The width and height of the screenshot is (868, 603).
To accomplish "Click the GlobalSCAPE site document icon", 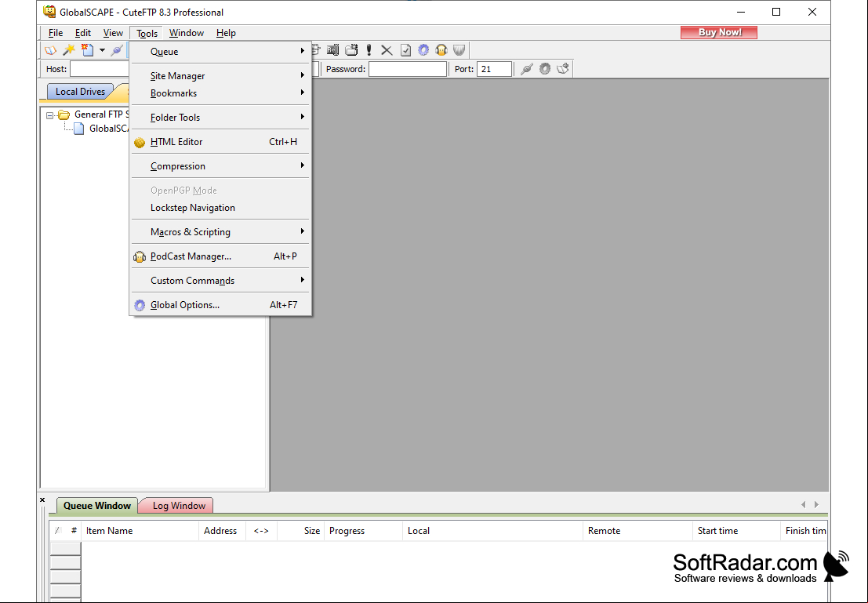I will 79,129.
